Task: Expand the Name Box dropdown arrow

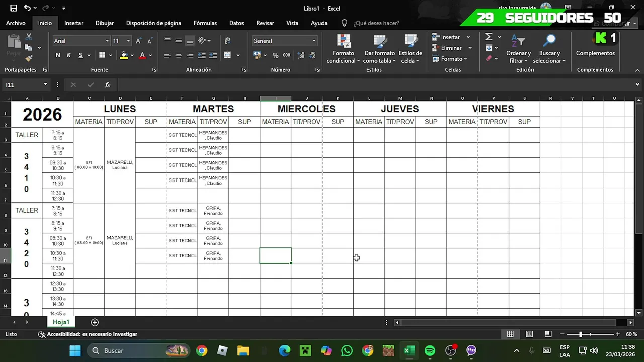Action: tap(45, 85)
